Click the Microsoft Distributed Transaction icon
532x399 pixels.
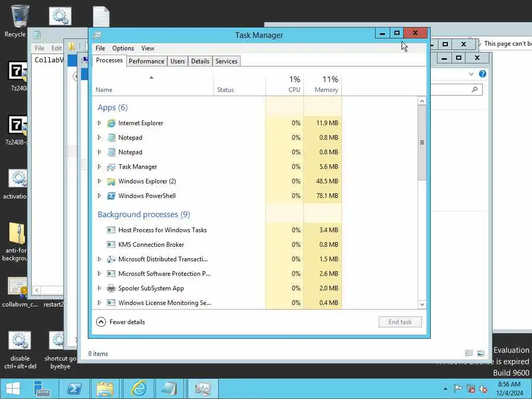click(x=111, y=259)
